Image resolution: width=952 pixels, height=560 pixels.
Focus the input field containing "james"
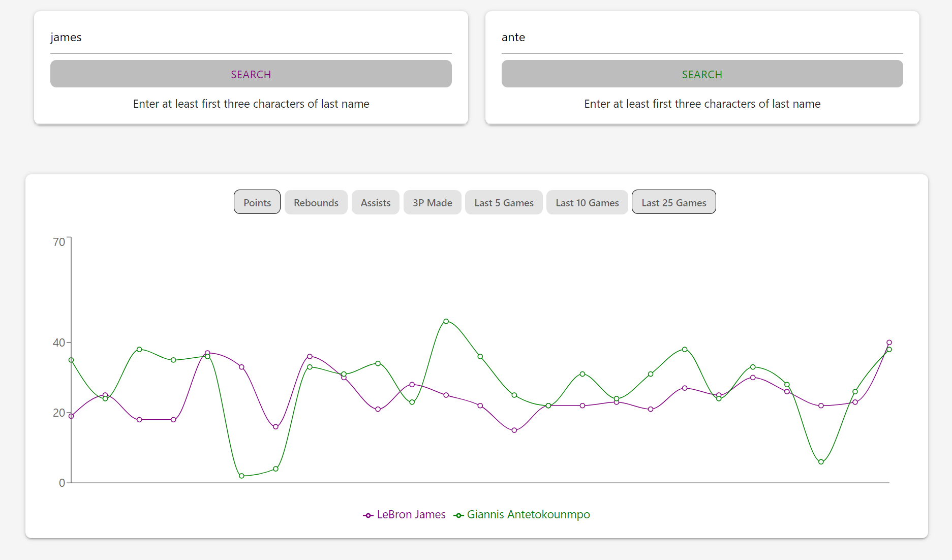pyautogui.click(x=251, y=38)
